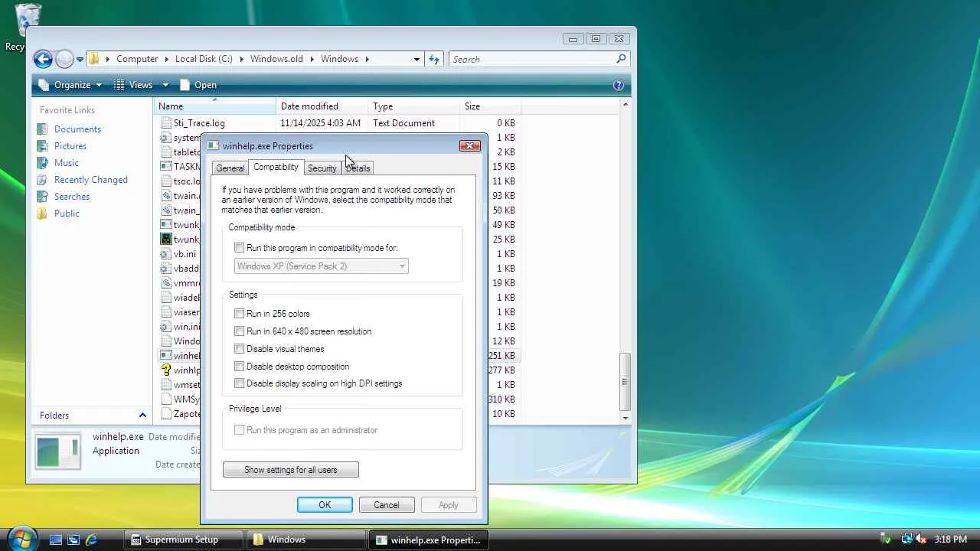Enable Run this program in compatibility mode
Screen dimensions: 980x551
tap(240, 248)
